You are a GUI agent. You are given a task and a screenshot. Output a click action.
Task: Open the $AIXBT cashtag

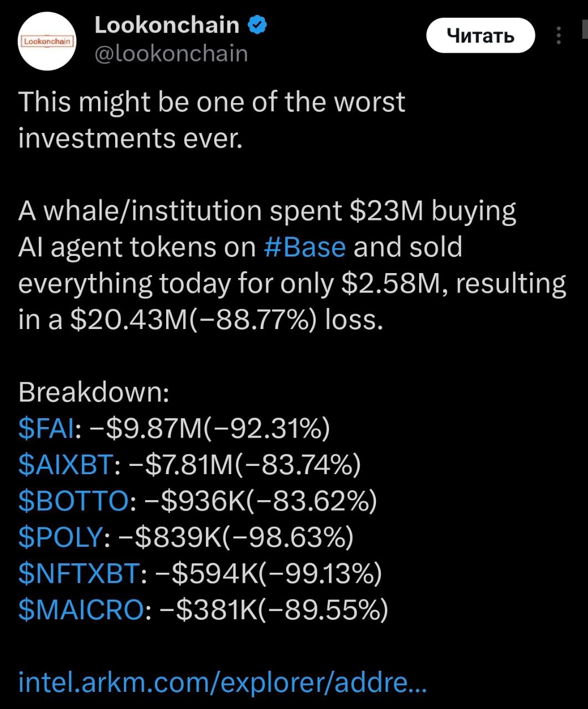click(x=66, y=465)
